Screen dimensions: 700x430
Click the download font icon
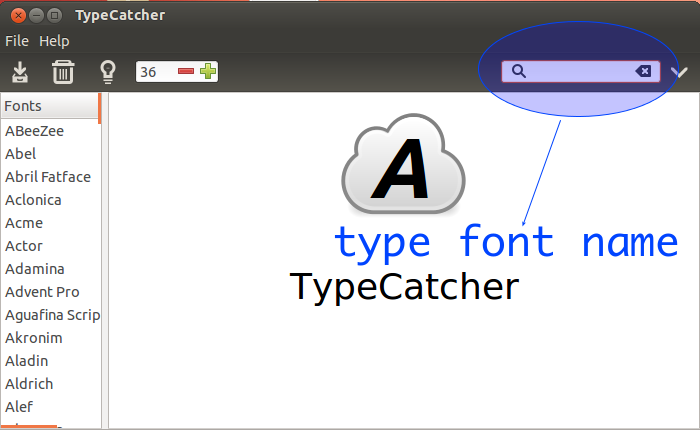click(20, 72)
